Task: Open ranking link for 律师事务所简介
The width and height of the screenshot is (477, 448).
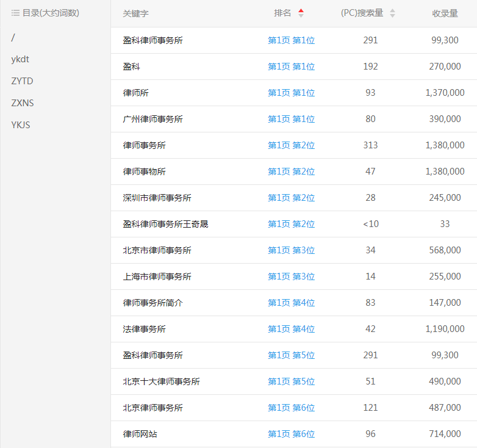Action: 291,303
